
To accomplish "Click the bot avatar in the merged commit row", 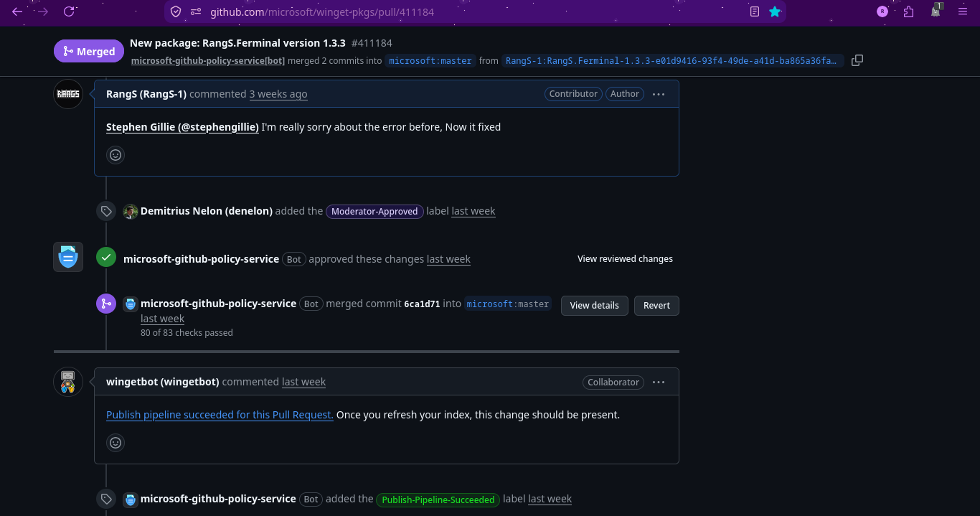I will click(x=131, y=304).
